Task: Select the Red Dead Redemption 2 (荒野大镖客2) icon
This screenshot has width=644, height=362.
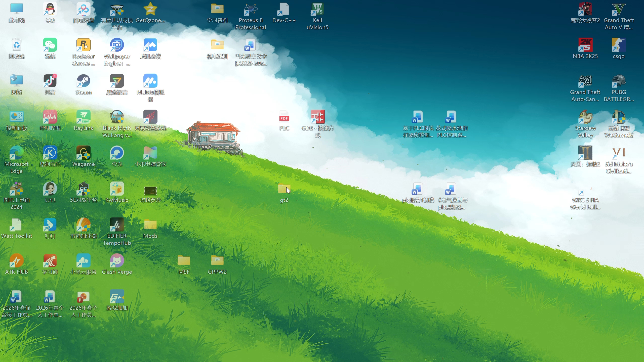Action: [x=585, y=10]
